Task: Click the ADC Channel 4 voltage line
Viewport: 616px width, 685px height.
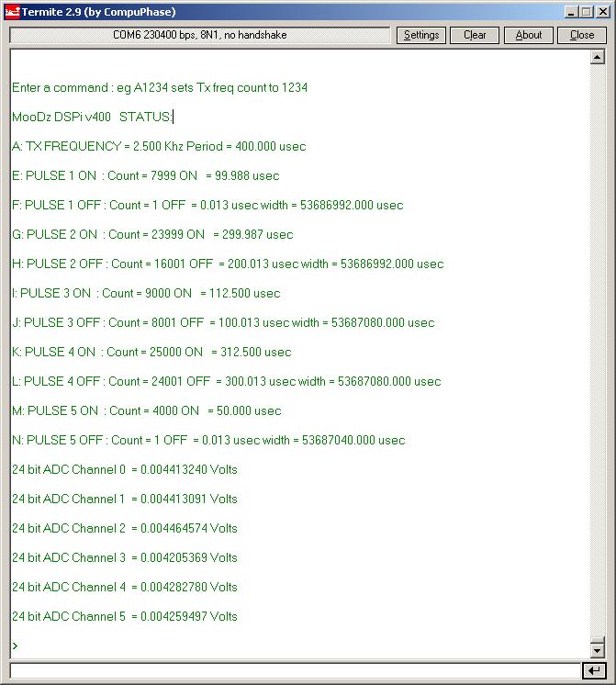Action: [125, 587]
